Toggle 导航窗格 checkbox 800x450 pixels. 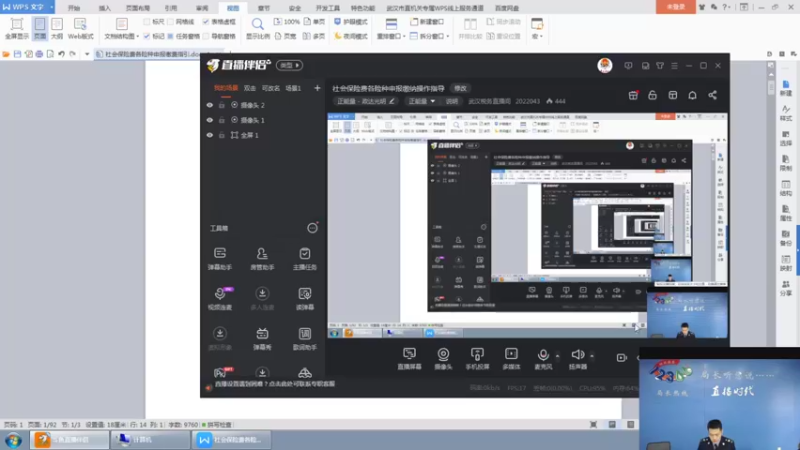[206, 36]
